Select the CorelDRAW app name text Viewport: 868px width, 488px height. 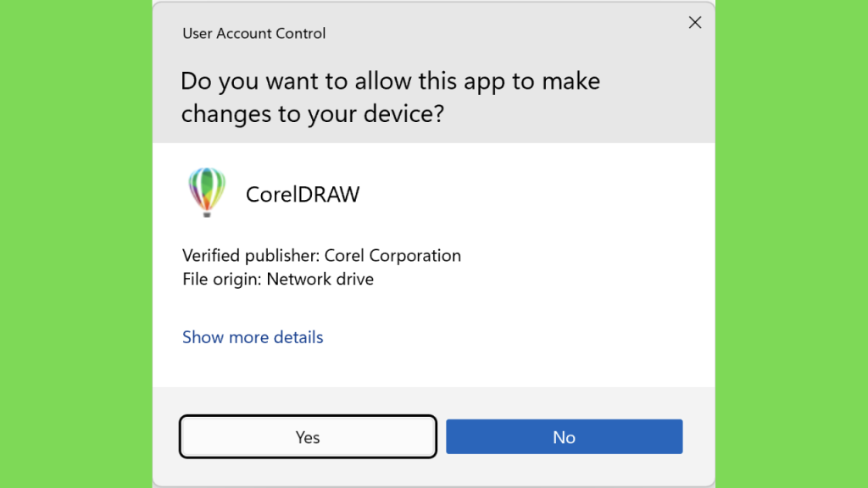(x=303, y=194)
